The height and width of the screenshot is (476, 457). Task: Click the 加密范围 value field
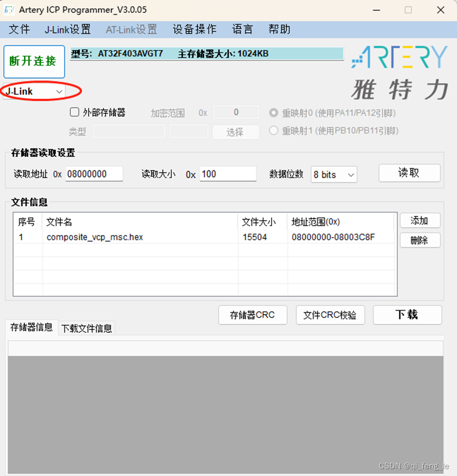pyautogui.click(x=236, y=113)
